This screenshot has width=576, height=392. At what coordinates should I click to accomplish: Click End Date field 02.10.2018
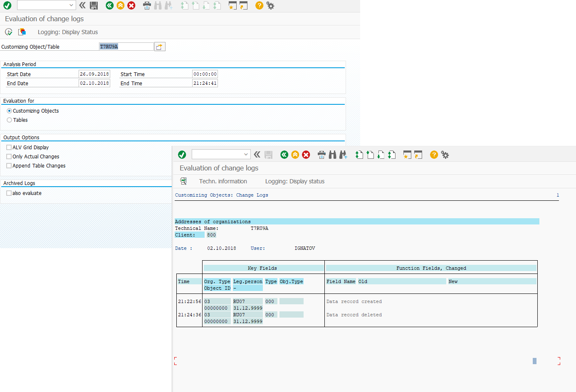click(94, 83)
